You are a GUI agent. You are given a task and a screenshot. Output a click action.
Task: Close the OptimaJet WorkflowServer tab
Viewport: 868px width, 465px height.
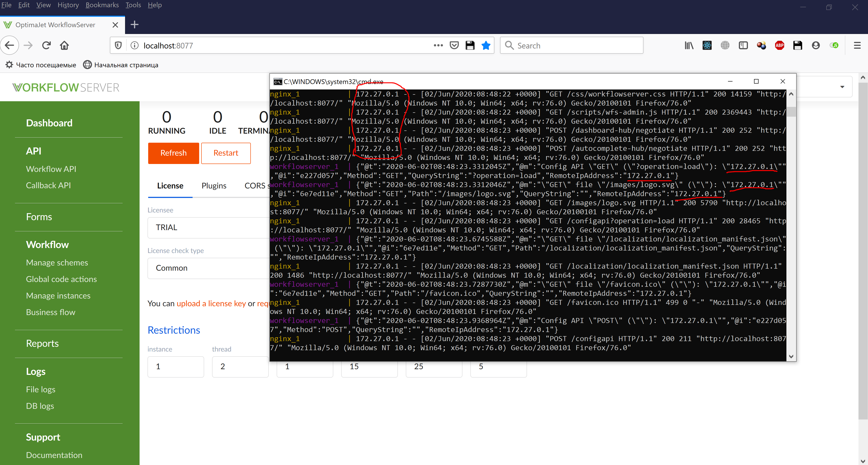(x=115, y=25)
